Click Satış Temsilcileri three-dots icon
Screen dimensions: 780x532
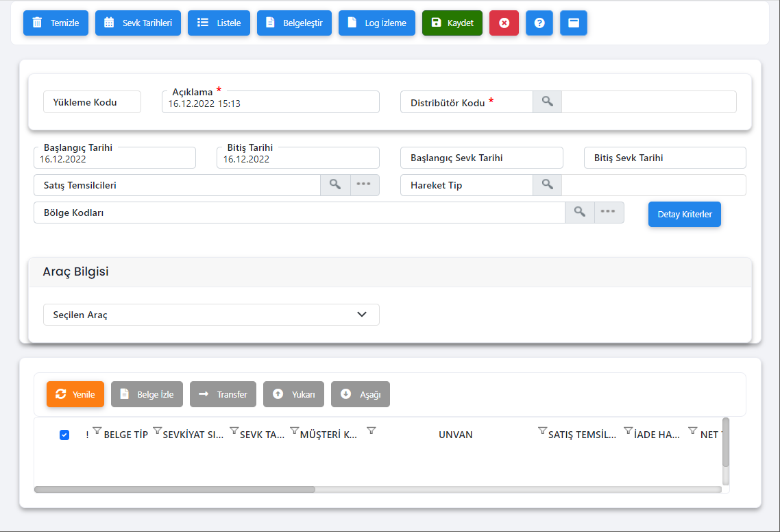365,185
